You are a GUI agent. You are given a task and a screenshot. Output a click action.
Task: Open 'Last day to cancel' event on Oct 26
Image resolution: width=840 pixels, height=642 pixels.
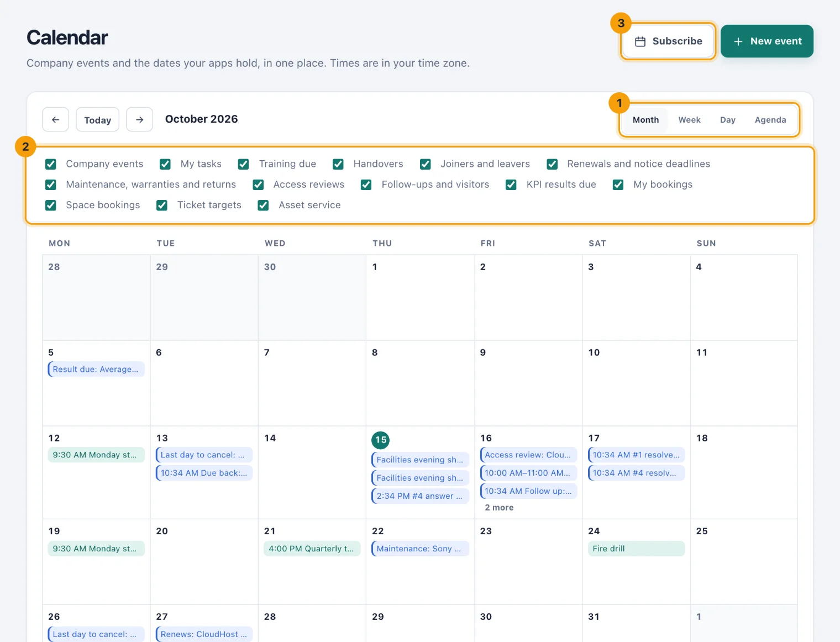click(x=96, y=634)
